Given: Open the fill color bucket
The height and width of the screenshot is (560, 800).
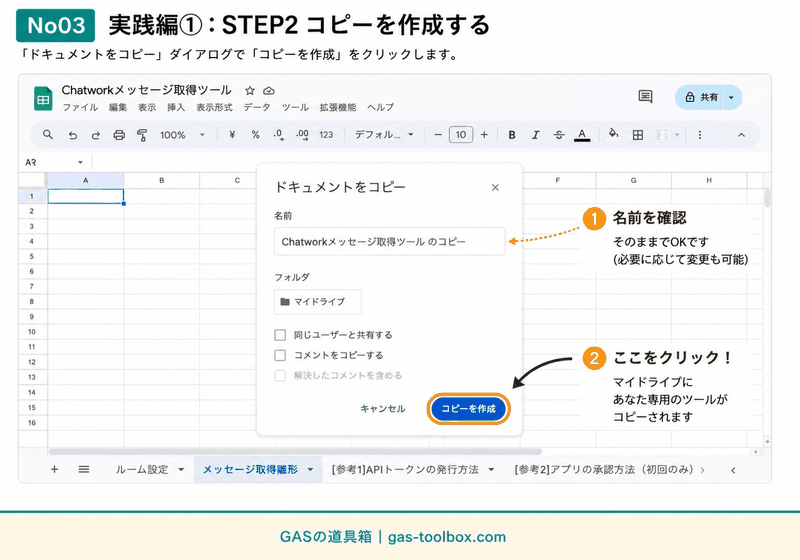Looking at the screenshot, I should click(x=614, y=134).
